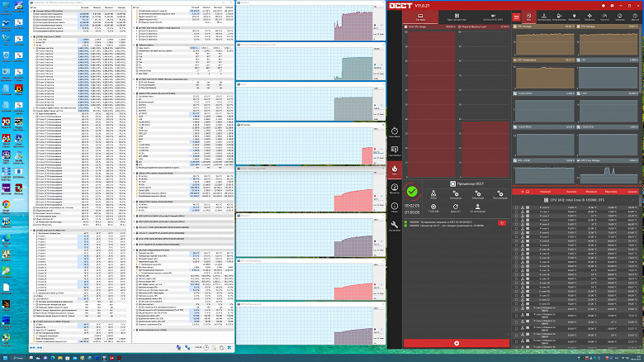
Task: Filter OCCT sensors by Frequency gauge icon
Action: point(604,17)
